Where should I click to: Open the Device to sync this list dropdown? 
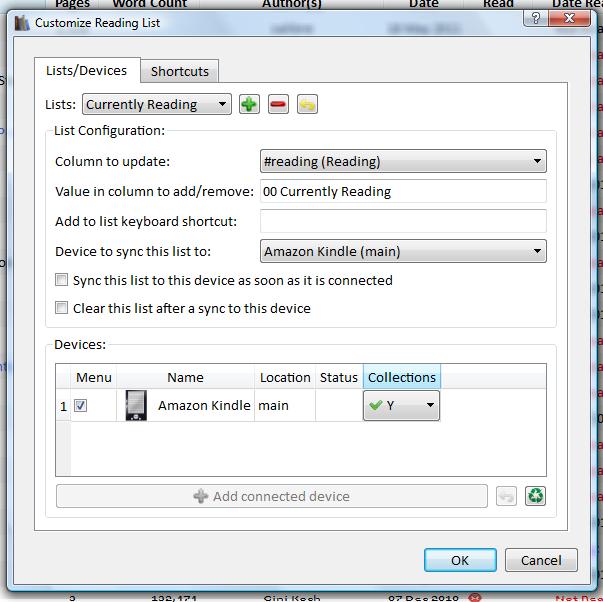pyautogui.click(x=403, y=251)
